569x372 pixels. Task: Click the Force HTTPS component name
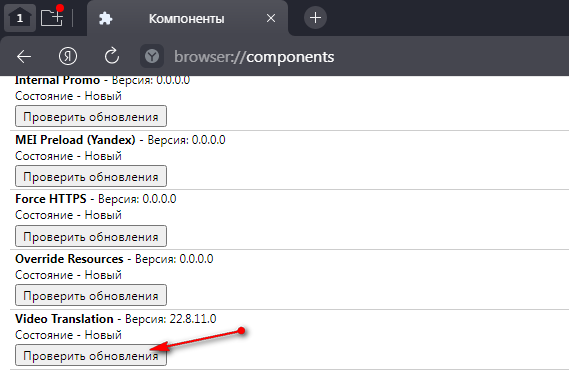pyautogui.click(x=51, y=199)
